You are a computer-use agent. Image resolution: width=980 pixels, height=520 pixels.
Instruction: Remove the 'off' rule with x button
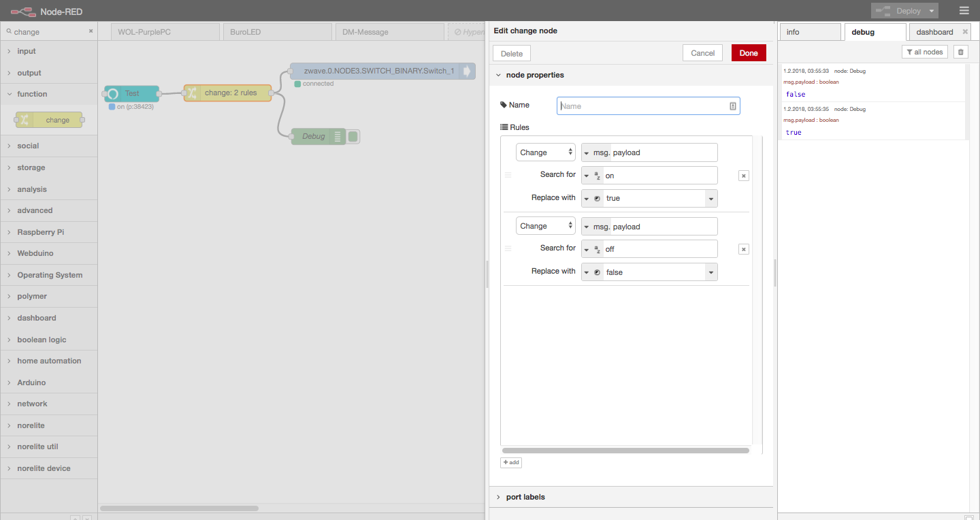744,249
